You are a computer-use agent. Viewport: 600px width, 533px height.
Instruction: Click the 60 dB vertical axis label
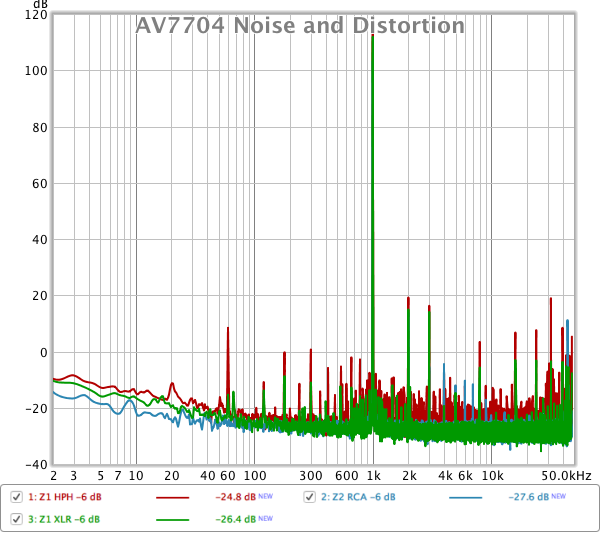coord(40,184)
